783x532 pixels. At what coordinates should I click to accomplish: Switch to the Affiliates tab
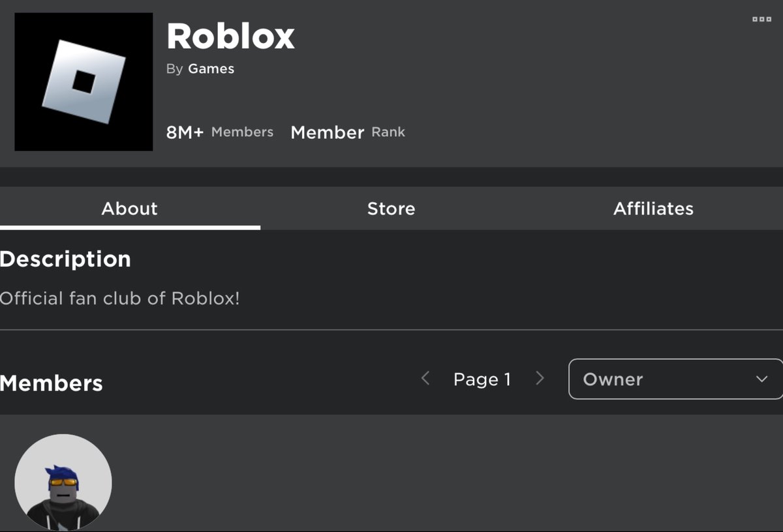pyautogui.click(x=653, y=209)
